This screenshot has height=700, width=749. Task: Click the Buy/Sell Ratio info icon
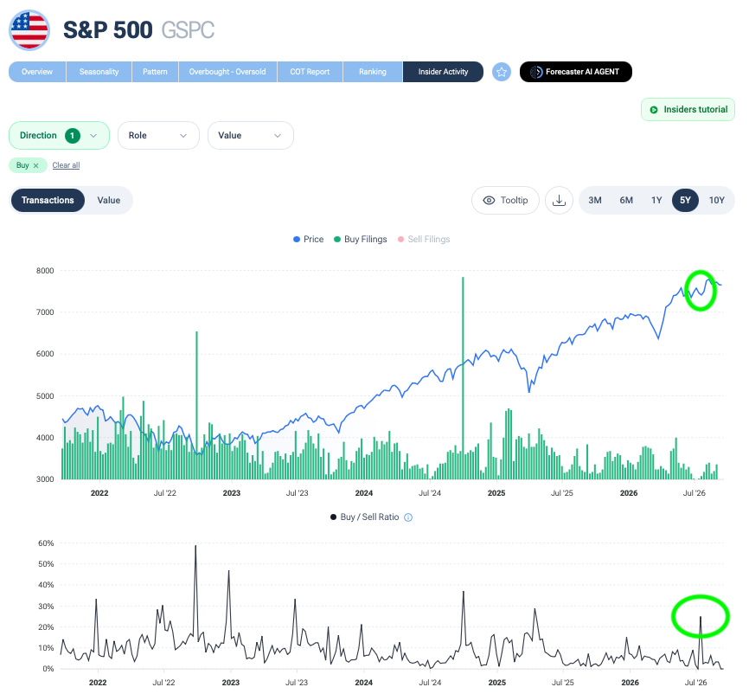[408, 517]
